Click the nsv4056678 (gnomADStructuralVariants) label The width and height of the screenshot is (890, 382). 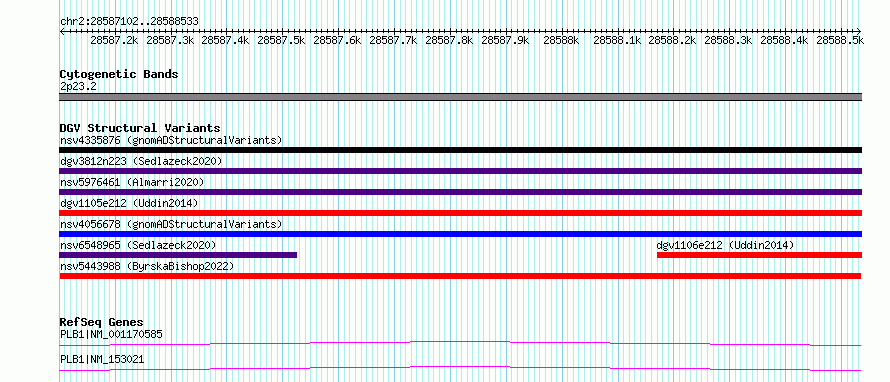pos(171,224)
